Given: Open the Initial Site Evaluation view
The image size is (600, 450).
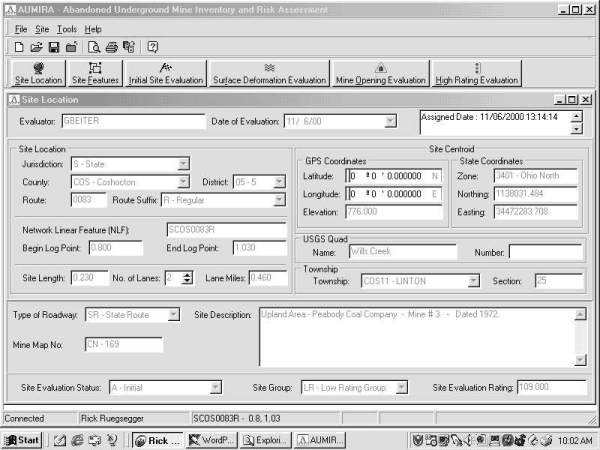Looking at the screenshot, I should click(166, 73).
